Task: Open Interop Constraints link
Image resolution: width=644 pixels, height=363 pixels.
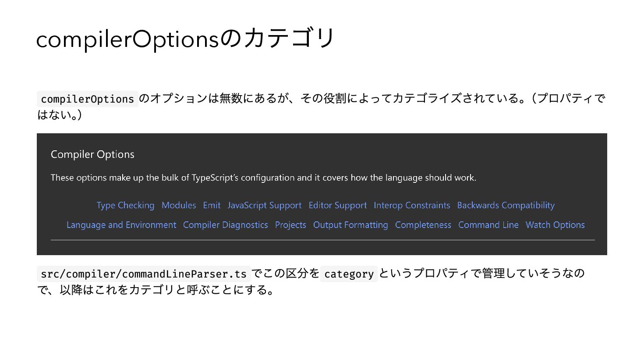Action: (x=412, y=206)
